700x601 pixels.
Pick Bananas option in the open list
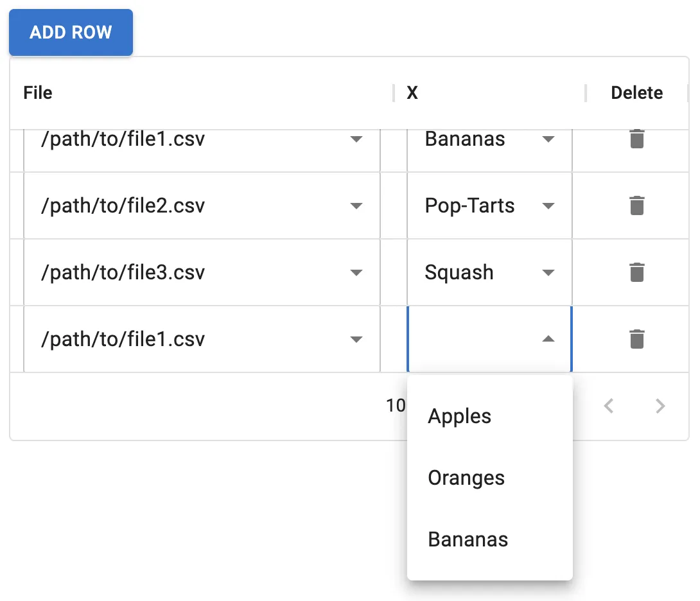(x=468, y=539)
